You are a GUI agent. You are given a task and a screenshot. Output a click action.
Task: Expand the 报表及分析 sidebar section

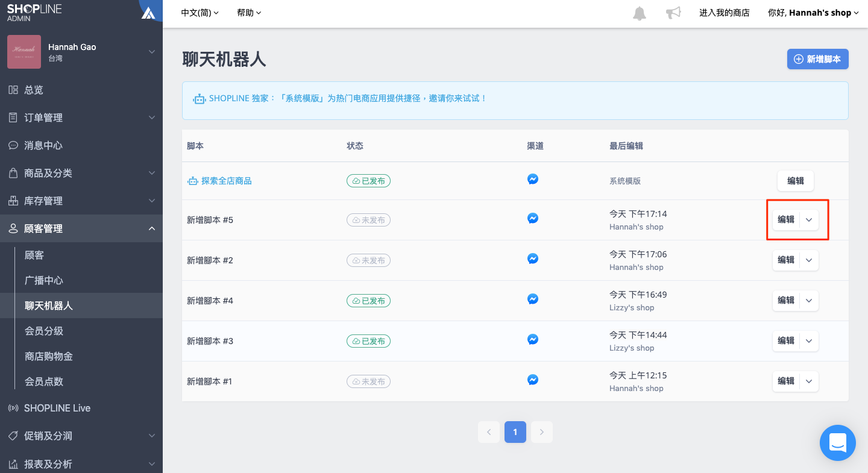click(x=152, y=464)
